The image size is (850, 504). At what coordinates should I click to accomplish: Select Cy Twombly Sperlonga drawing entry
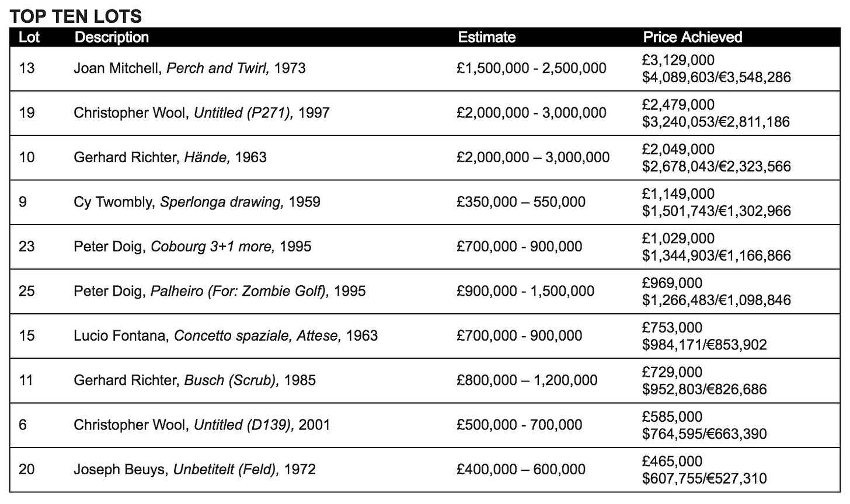pyautogui.click(x=197, y=202)
